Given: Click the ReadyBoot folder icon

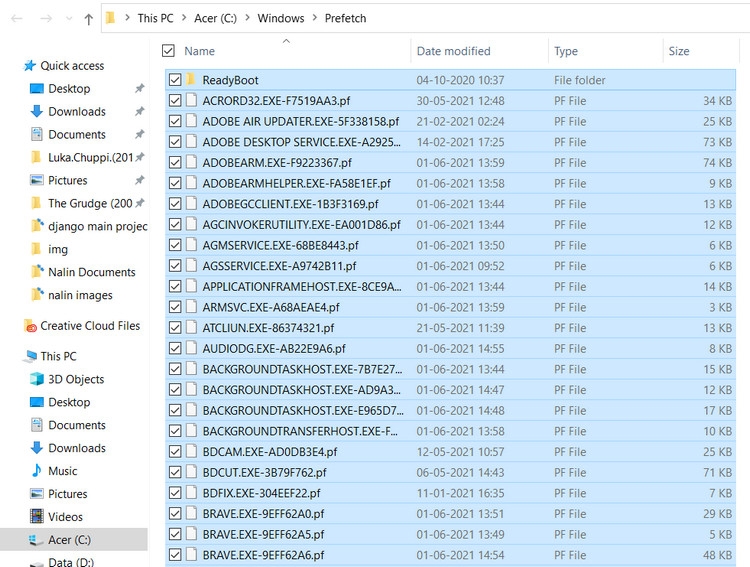Looking at the screenshot, I should (191, 80).
